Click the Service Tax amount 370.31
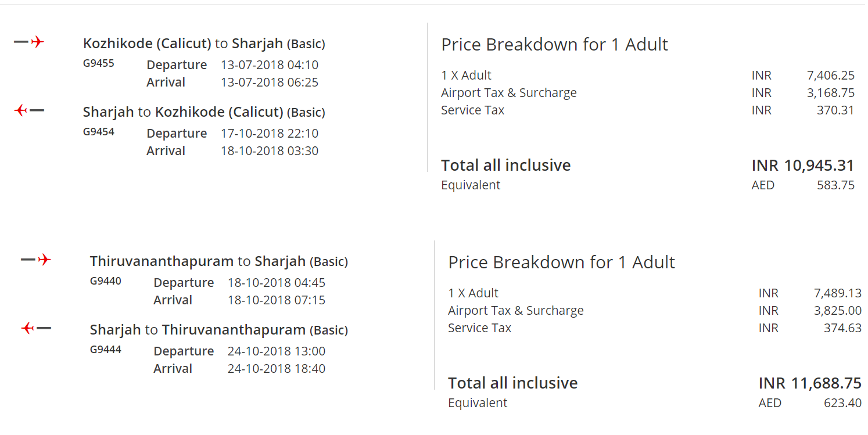 (x=835, y=110)
